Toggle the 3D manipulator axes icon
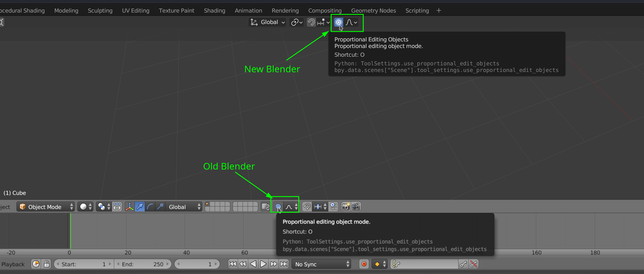Viewport: 644px width, 274px height. tap(130, 207)
